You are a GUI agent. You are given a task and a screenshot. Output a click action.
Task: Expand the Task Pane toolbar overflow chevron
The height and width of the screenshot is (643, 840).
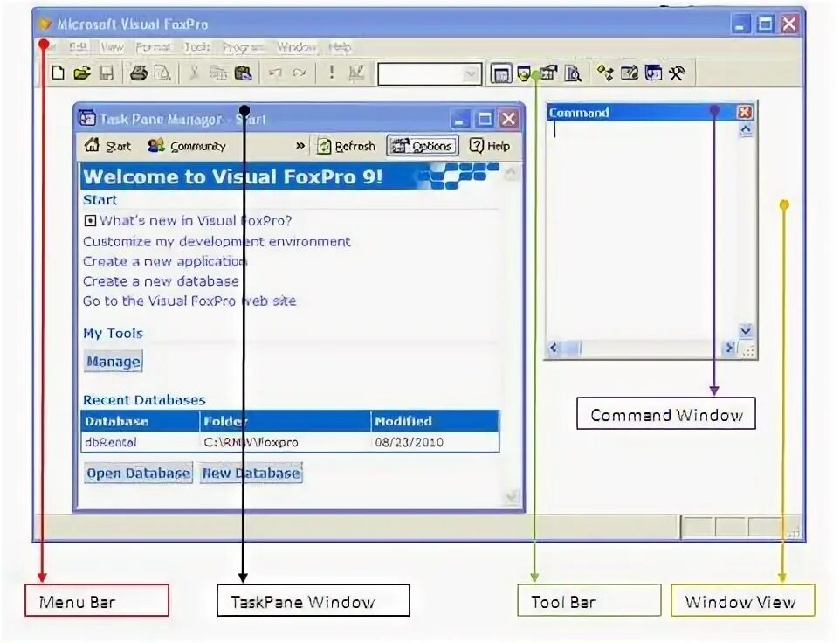[x=300, y=146]
